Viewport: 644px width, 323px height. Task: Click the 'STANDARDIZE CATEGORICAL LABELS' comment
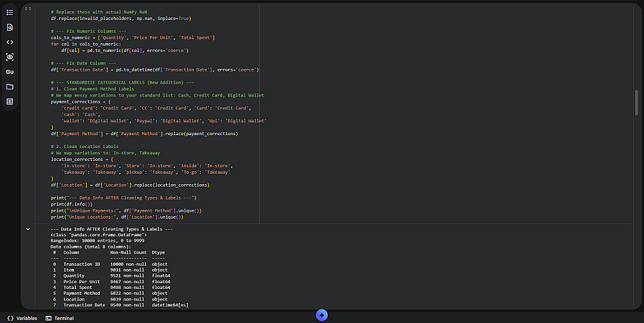click(122, 82)
